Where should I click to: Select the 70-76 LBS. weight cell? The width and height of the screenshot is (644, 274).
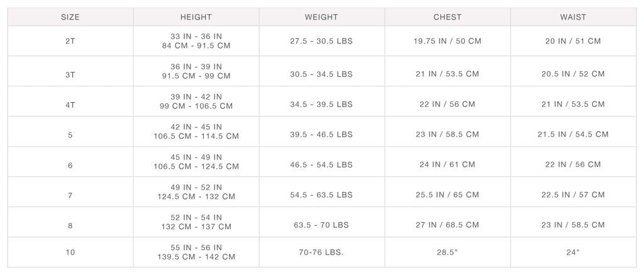pos(321,253)
